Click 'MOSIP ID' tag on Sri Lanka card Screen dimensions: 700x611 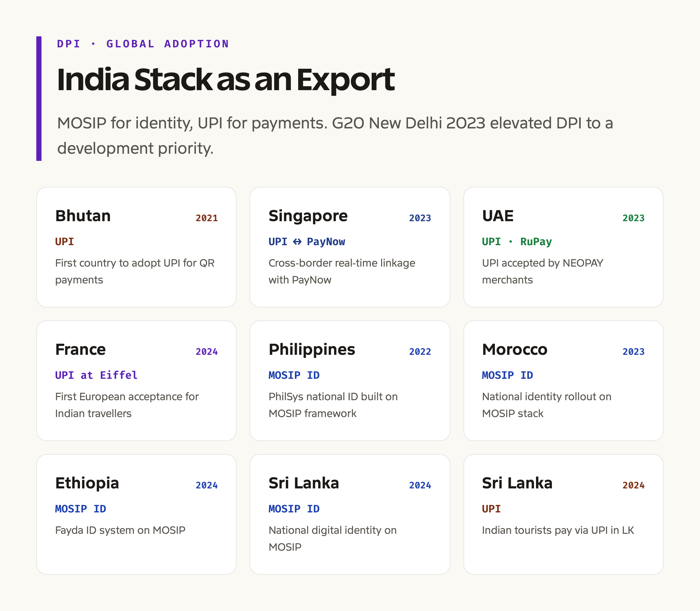coord(294,509)
